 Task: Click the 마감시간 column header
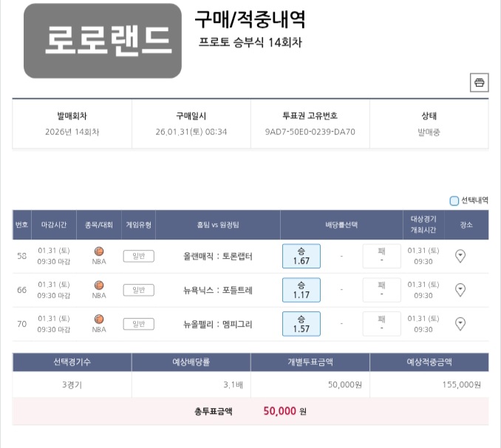tap(54, 225)
